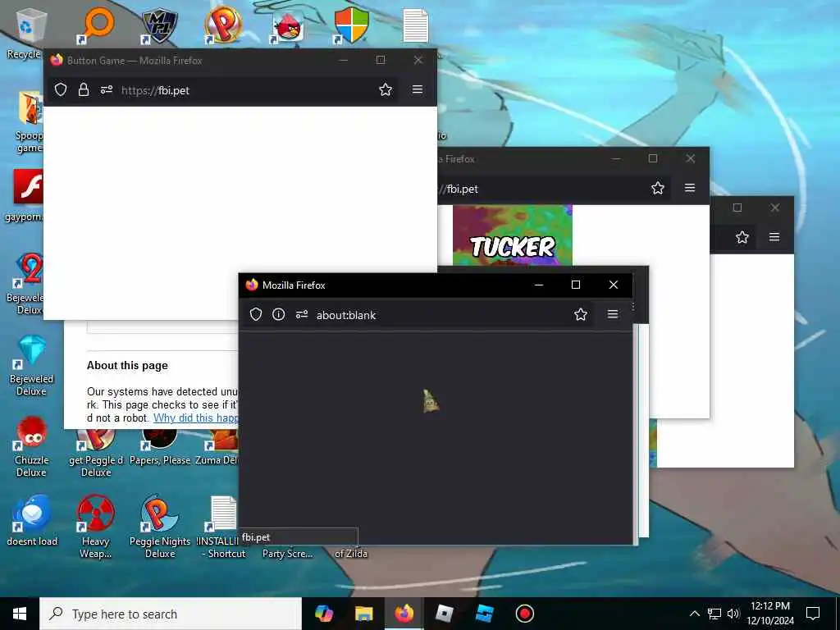The width and height of the screenshot is (840, 630).
Task: Open permissions icon beside about:blank address
Action: 302,314
